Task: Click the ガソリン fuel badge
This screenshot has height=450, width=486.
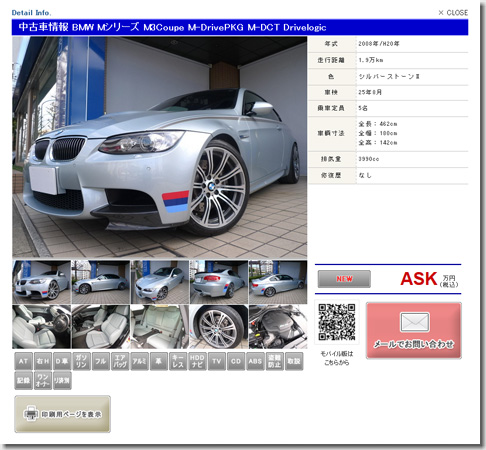Action: click(x=81, y=361)
